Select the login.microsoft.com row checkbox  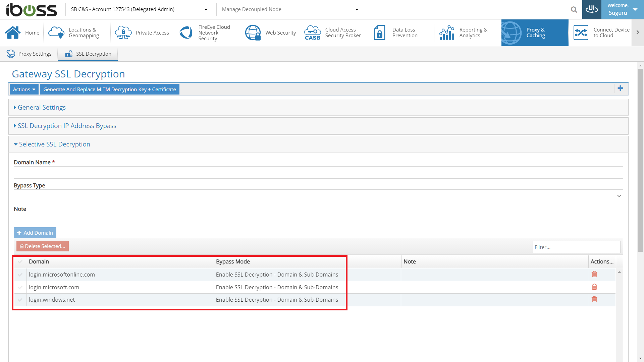(20, 288)
